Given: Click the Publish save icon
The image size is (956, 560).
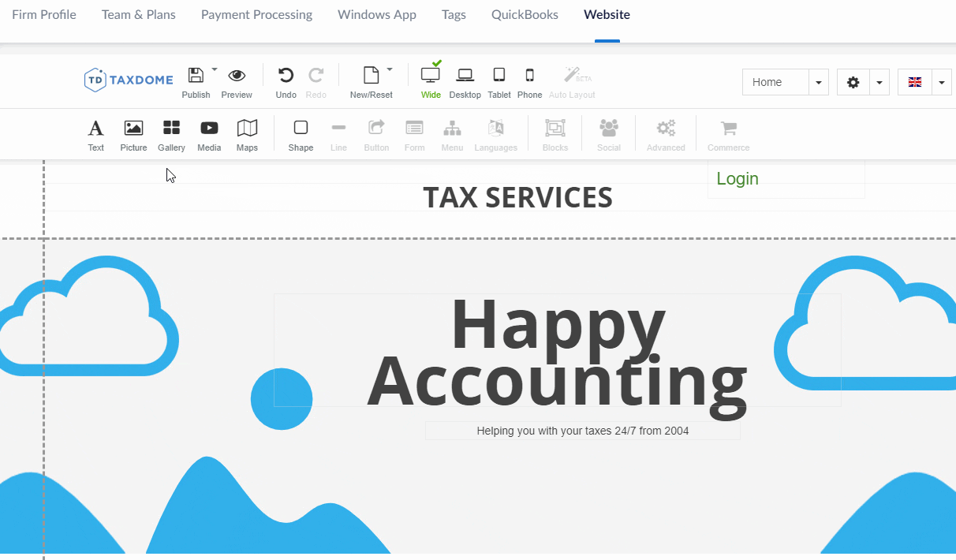Looking at the screenshot, I should coord(196,76).
